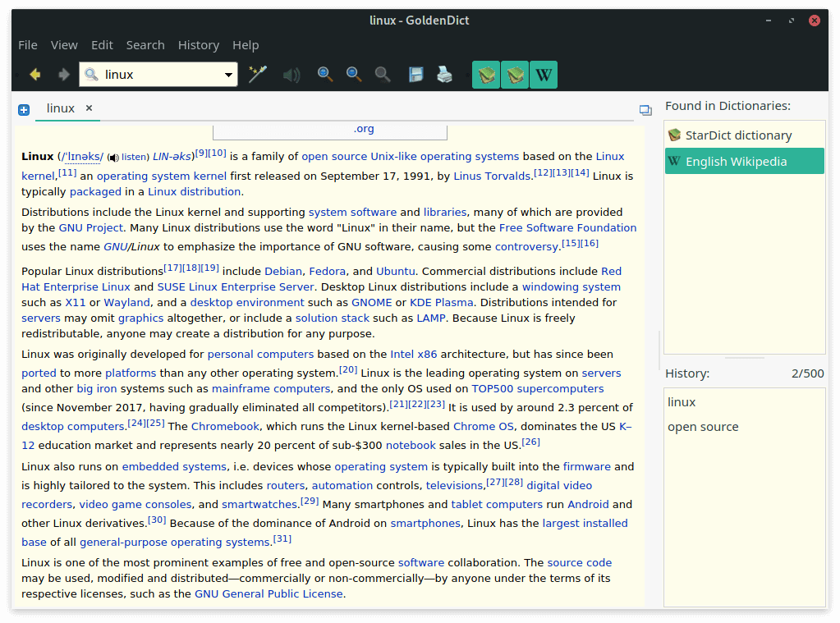The height and width of the screenshot is (623, 840).
Task: Toggle the dictionary bar icon above the panel
Action: click(645, 109)
